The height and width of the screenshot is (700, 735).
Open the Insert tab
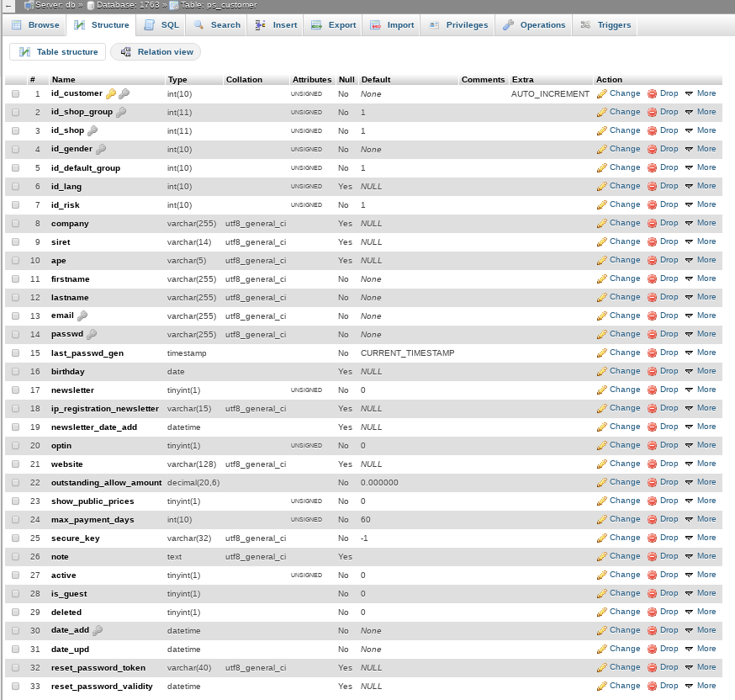(276, 25)
